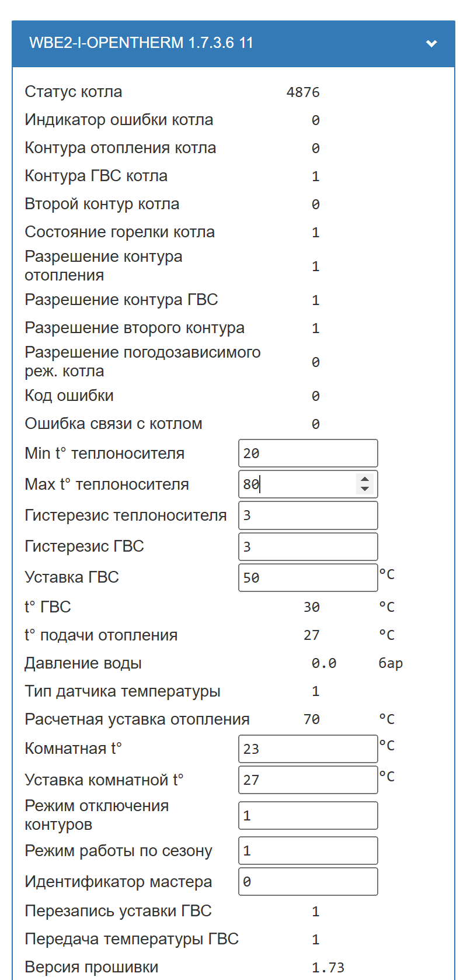The width and height of the screenshot is (460, 980).
Task: Edit the Уставка ГВС value field
Action: 308,577
